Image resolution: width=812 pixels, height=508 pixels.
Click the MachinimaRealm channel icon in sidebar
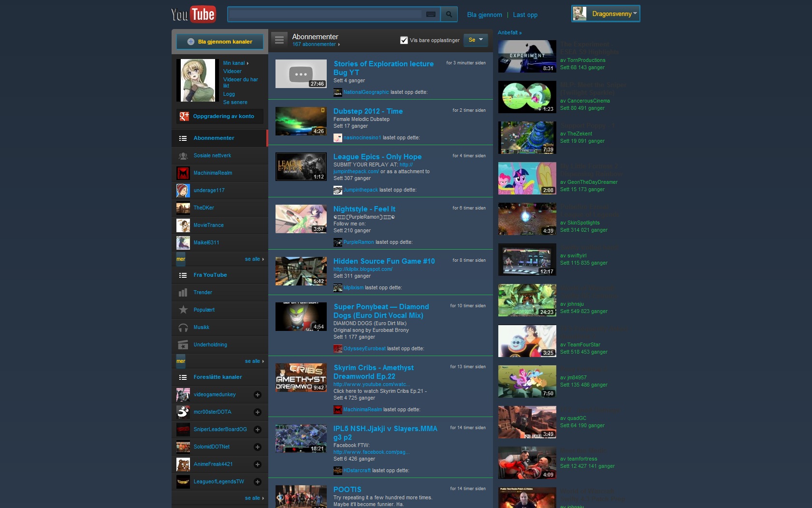coord(183,173)
